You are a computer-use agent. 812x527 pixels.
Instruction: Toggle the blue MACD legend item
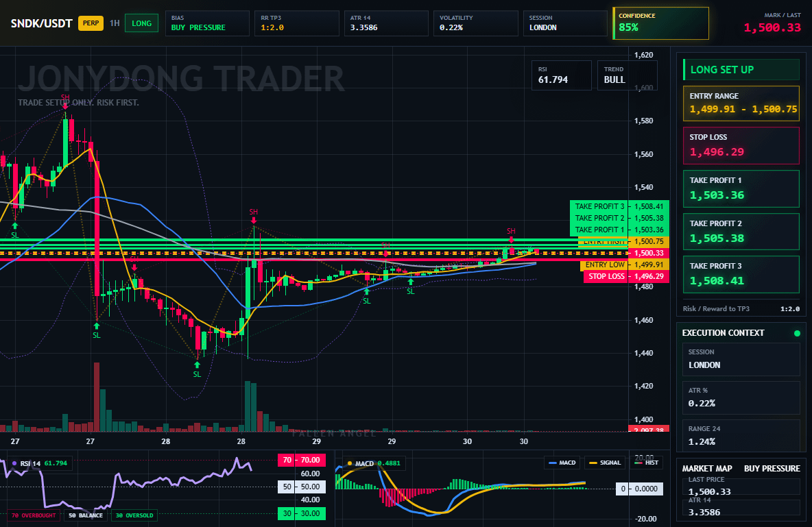tap(562, 463)
